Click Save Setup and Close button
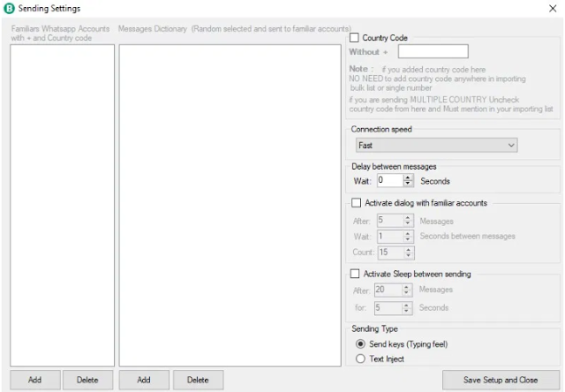Screen dimensions: 565x392 (501, 380)
